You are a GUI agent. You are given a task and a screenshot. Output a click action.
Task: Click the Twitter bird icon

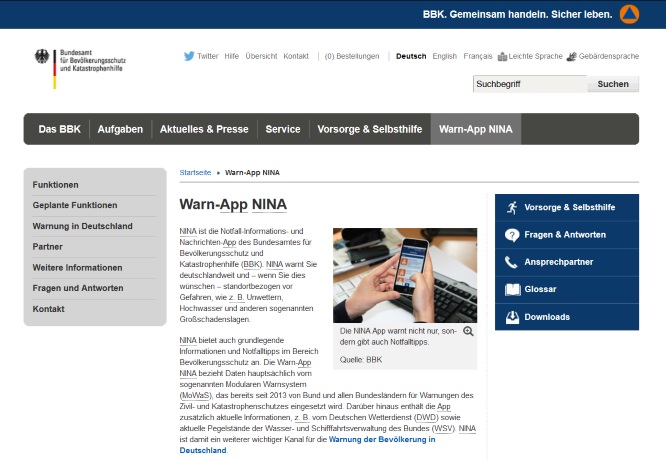pyautogui.click(x=188, y=57)
